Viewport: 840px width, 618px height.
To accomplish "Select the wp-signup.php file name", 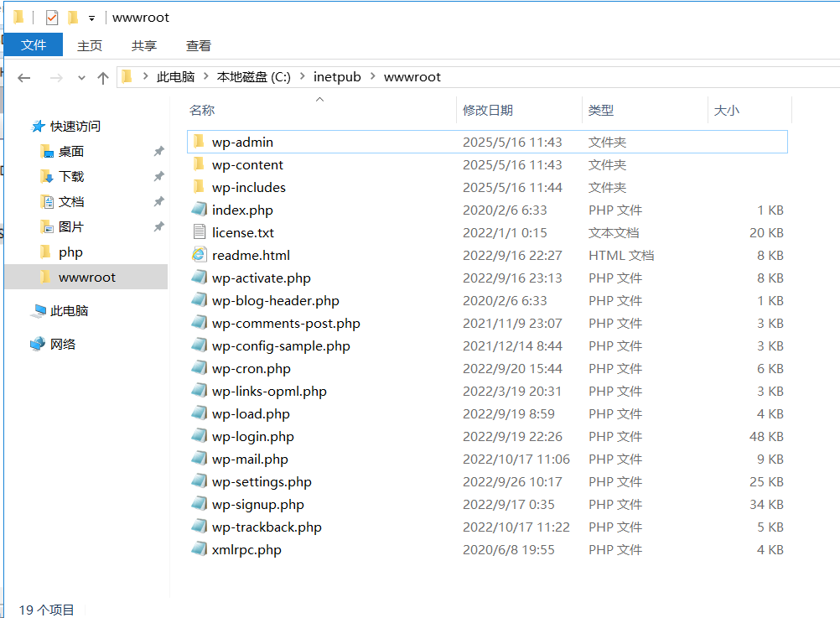I will (257, 504).
